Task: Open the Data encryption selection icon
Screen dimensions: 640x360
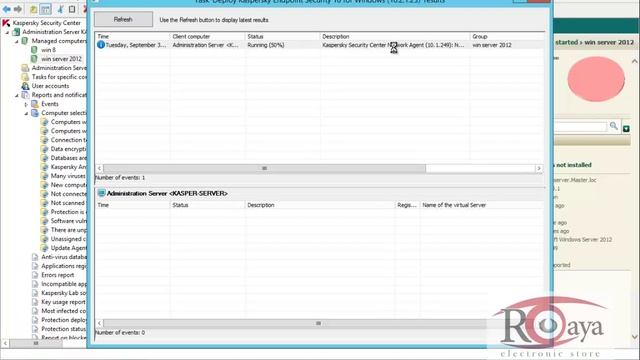Action: 44,149
